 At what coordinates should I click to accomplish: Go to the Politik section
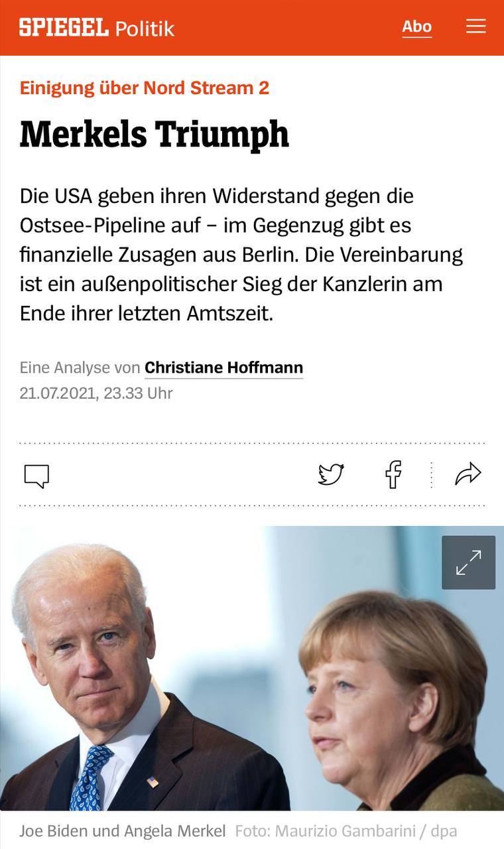(x=145, y=29)
